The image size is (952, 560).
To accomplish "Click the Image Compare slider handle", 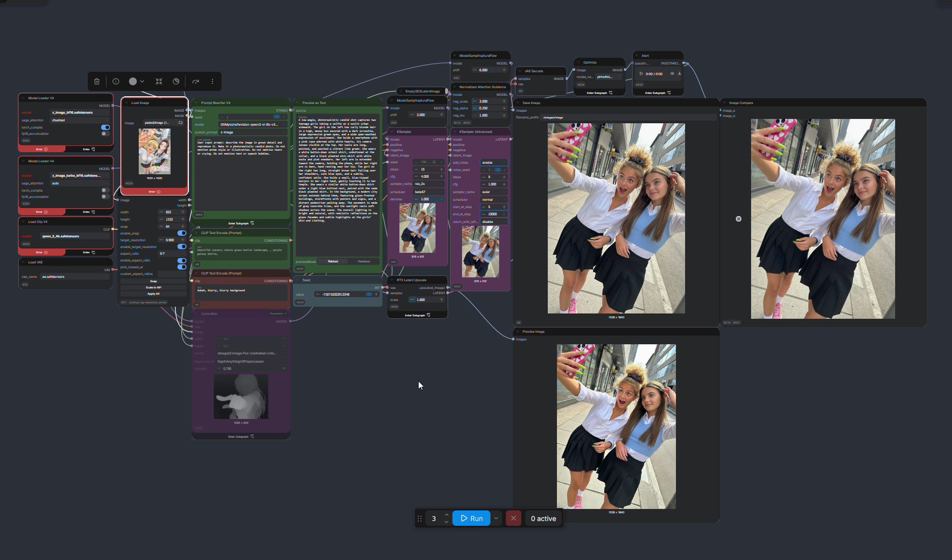I will (739, 219).
